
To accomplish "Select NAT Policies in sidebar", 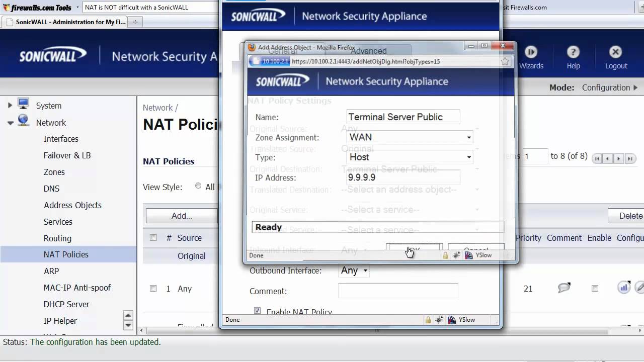I will tap(66, 254).
